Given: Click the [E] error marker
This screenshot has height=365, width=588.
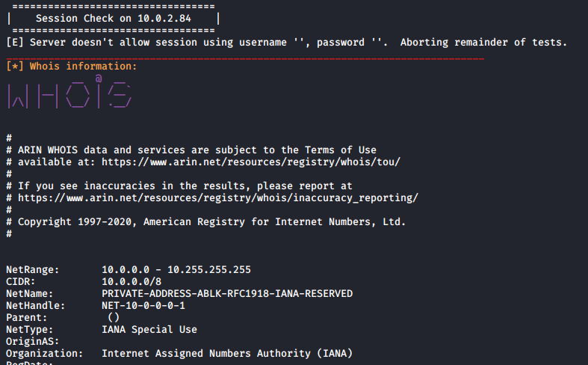Looking at the screenshot, I should click(15, 43).
